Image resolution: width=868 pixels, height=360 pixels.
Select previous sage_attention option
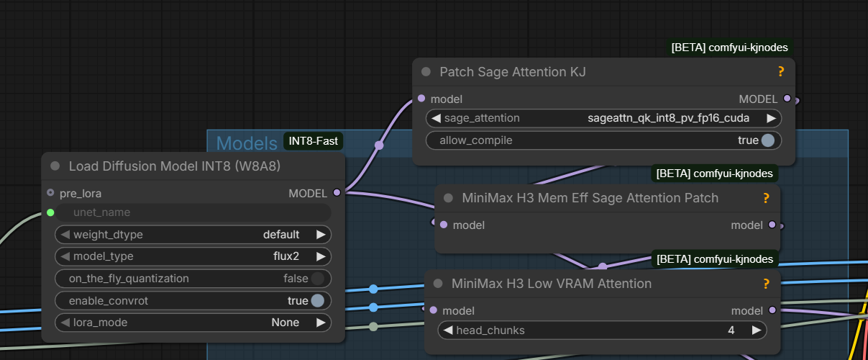(436, 118)
